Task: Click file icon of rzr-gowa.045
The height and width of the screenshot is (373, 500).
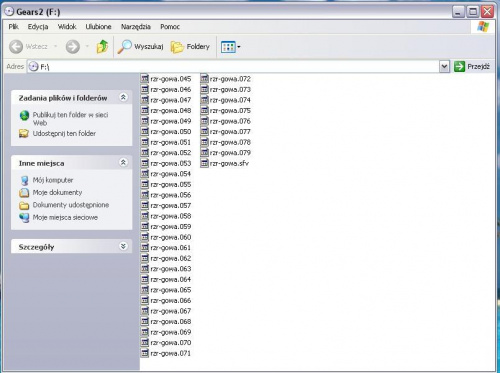Action: click(x=145, y=79)
